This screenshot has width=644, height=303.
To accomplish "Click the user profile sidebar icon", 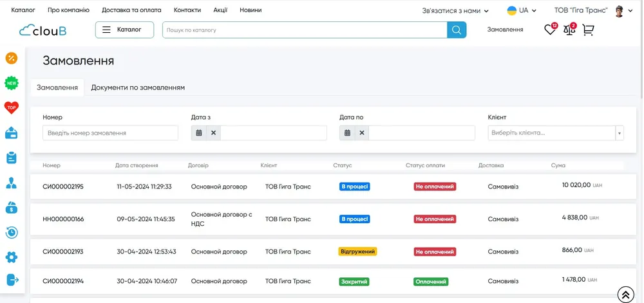I will [x=12, y=183].
